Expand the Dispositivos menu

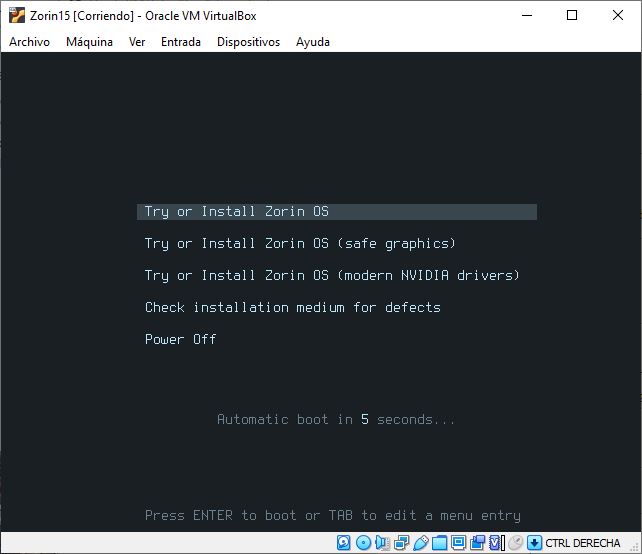point(248,42)
